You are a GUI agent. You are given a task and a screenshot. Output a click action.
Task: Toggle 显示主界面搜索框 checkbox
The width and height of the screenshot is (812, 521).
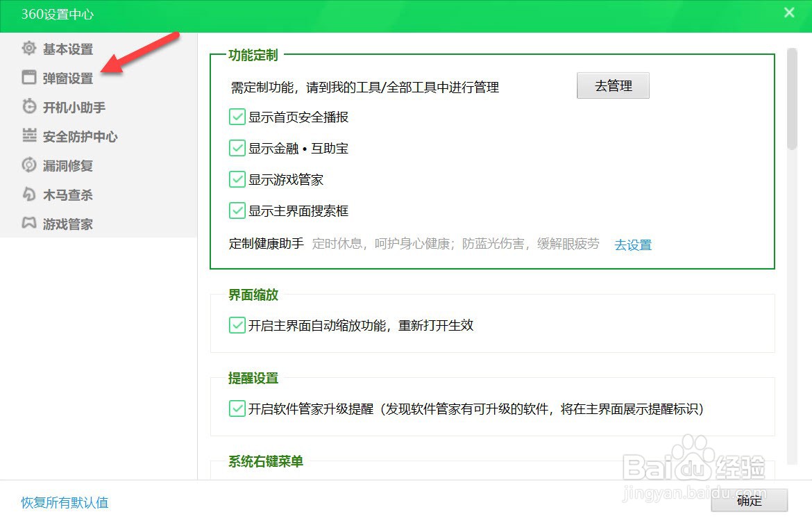click(237, 210)
